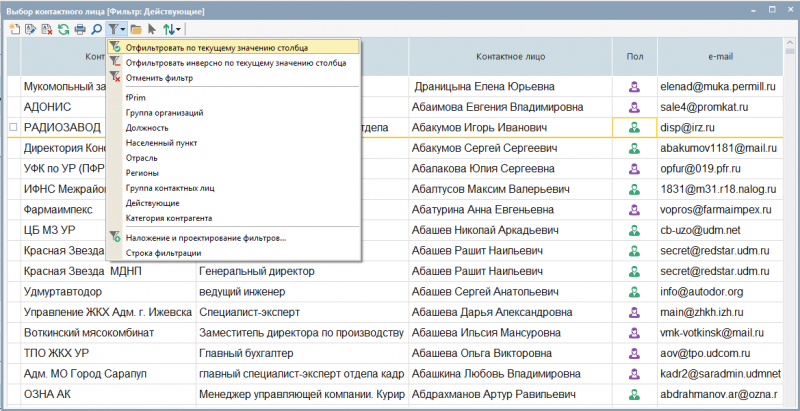Click gender icon for Абалтусов Максим Валерьевич
Screen dimensions: 800x411
pyautogui.click(x=634, y=189)
